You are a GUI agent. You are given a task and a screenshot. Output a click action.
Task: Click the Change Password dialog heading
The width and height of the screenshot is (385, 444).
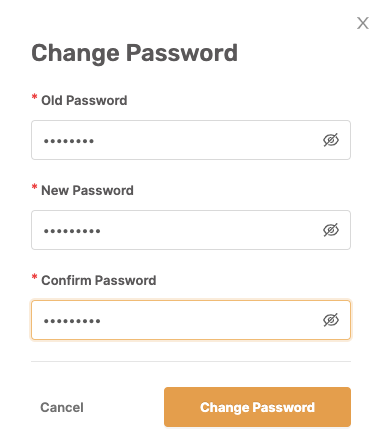click(x=134, y=53)
